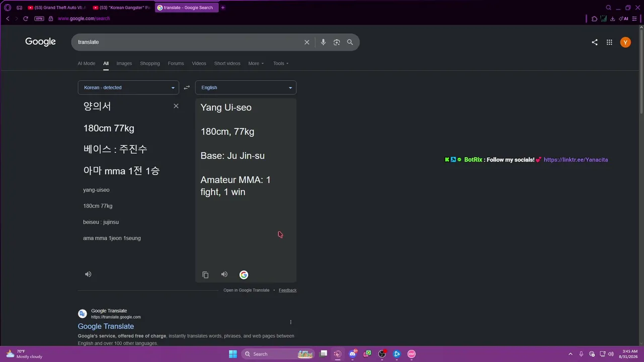Go back to previous page
The image size is (644, 362).
pyautogui.click(x=8, y=19)
